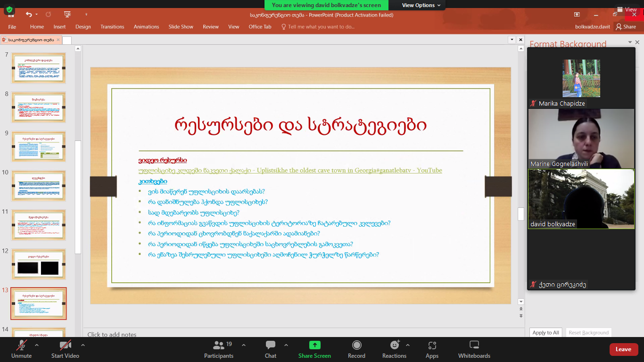Switch to the Insert ribbon tab
Image resolution: width=644 pixels, height=362 pixels.
coord(59,27)
